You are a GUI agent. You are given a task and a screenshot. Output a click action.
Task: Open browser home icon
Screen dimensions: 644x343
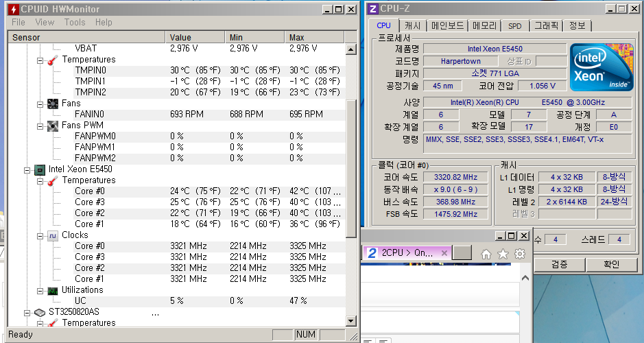[486, 255]
